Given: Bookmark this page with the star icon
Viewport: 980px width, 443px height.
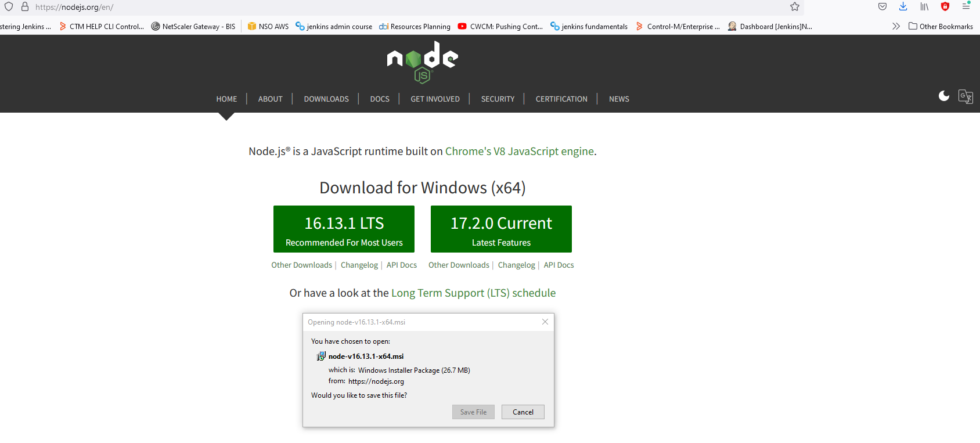Looking at the screenshot, I should click(x=795, y=7).
